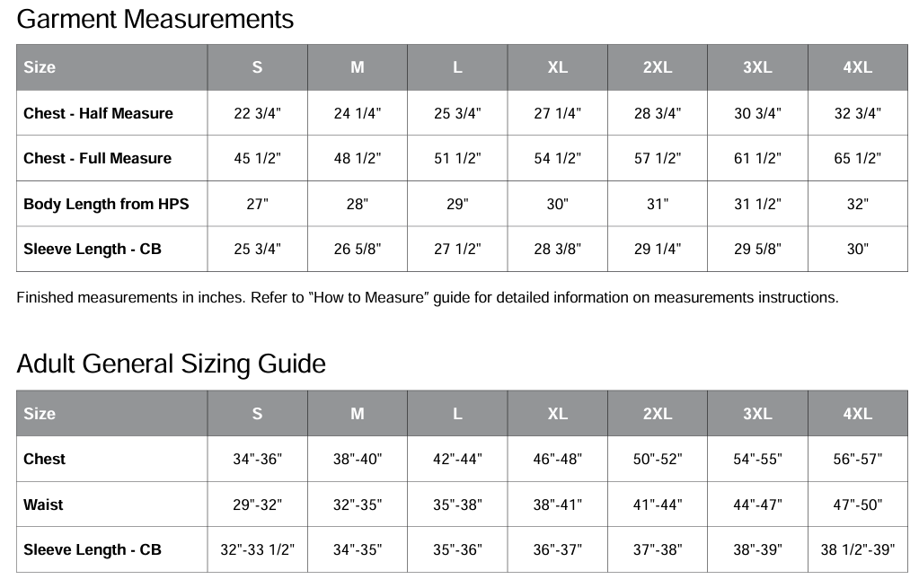
Task: Click the 35"-38" waist range cell
Action: (x=457, y=505)
